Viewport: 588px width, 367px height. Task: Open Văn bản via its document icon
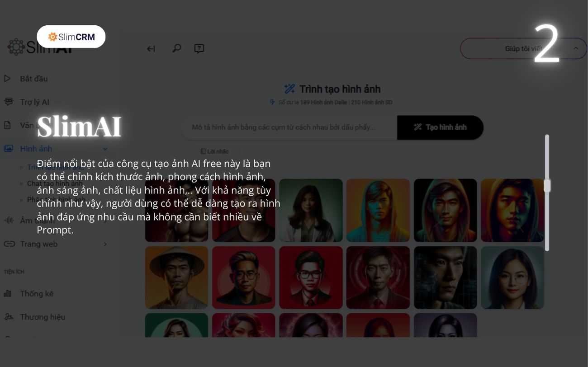(7, 125)
